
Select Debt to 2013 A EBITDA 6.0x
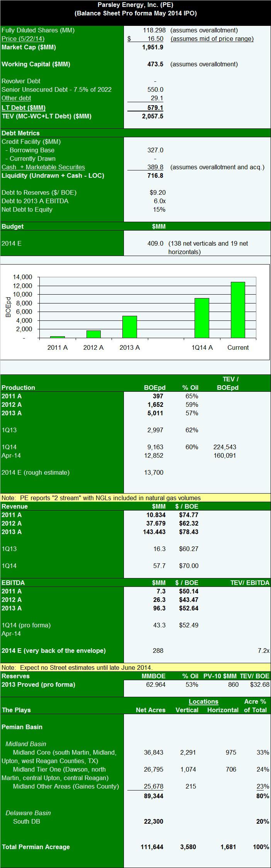[x=160, y=201]
